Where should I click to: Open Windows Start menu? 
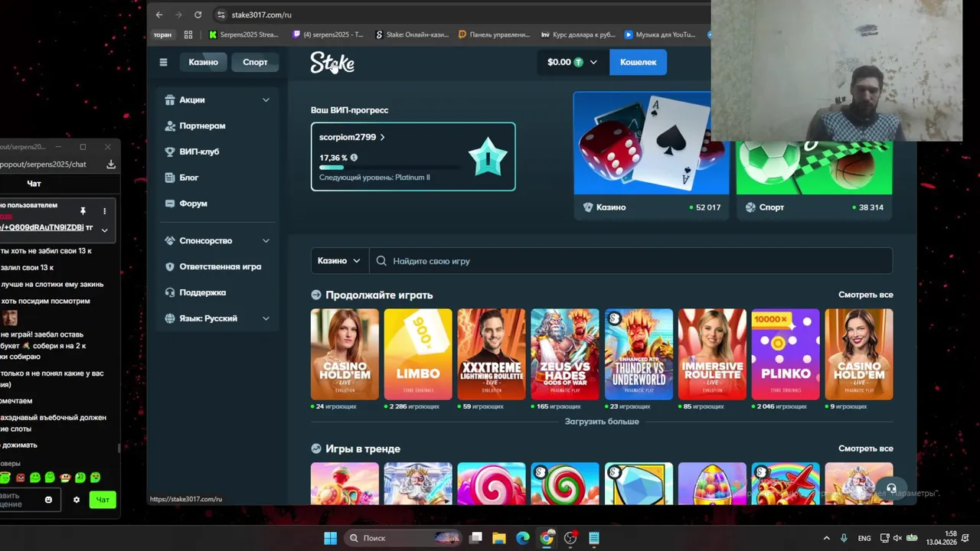pyautogui.click(x=330, y=538)
